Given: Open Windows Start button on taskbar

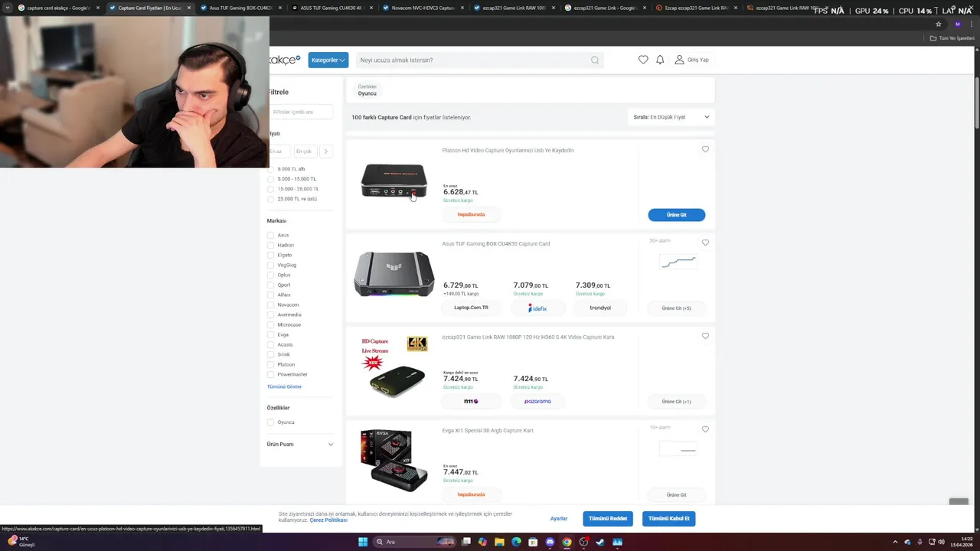Looking at the screenshot, I should [363, 542].
